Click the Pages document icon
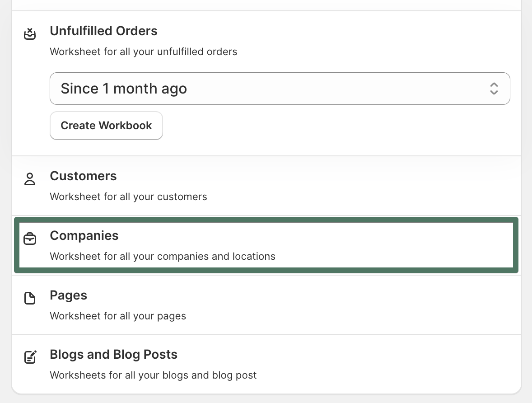Viewport: 532px width, 403px height. 30,298
